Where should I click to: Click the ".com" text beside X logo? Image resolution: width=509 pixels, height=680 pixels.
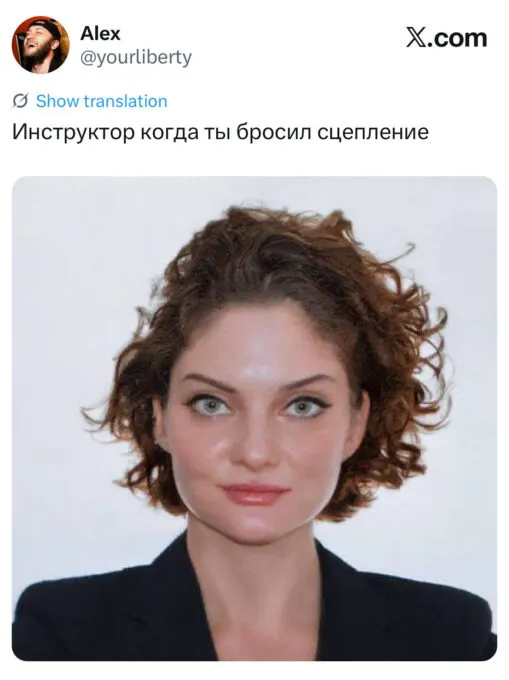457,38
